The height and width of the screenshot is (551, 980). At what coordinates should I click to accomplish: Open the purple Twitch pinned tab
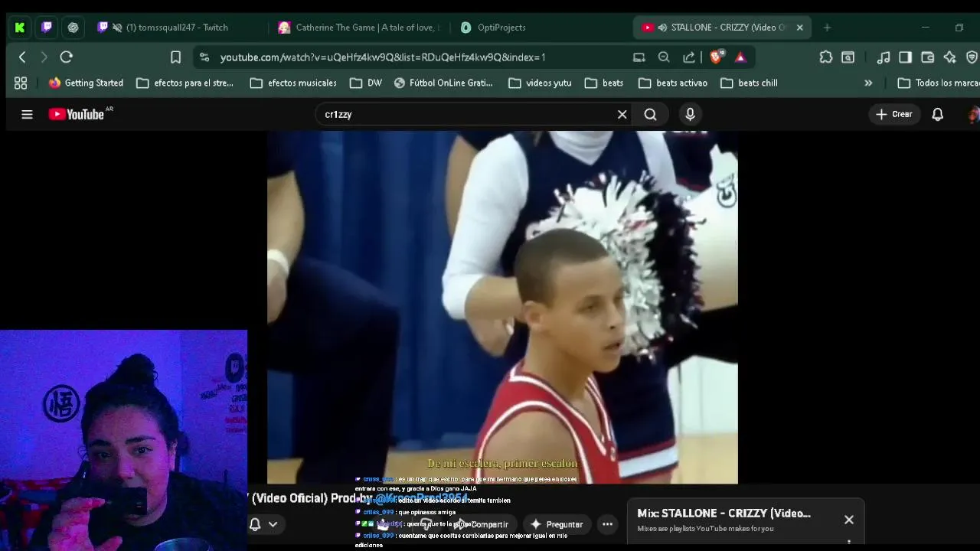47,28
